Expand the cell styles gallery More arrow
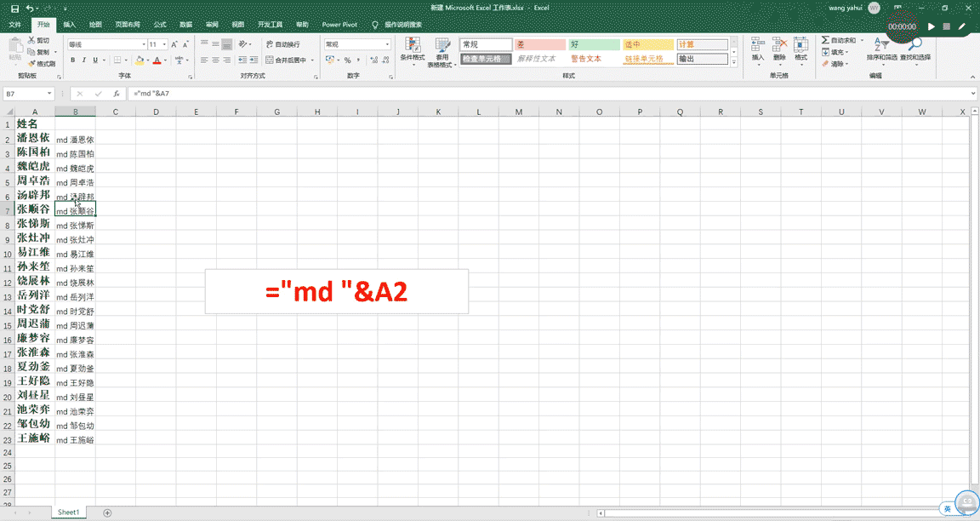The image size is (980, 521). [x=734, y=62]
